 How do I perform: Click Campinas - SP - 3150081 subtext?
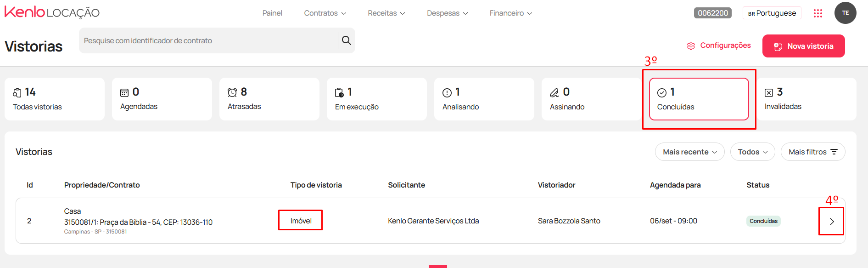pos(95,232)
